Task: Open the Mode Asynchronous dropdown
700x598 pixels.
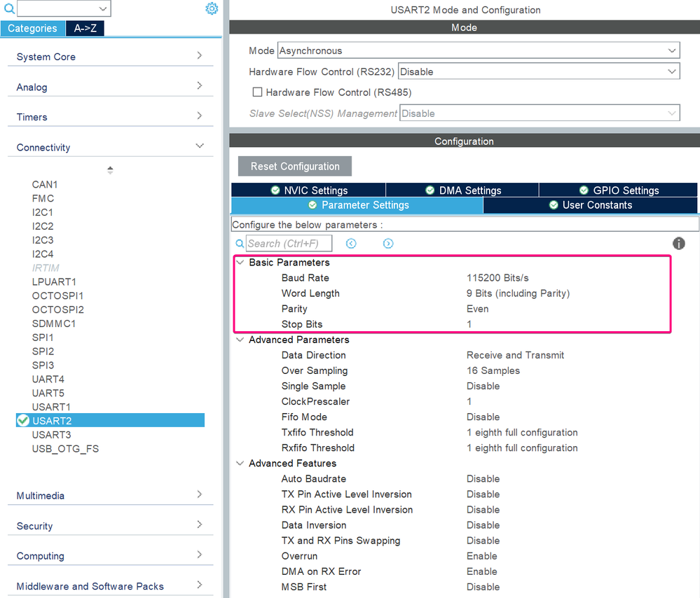Action: [x=479, y=50]
